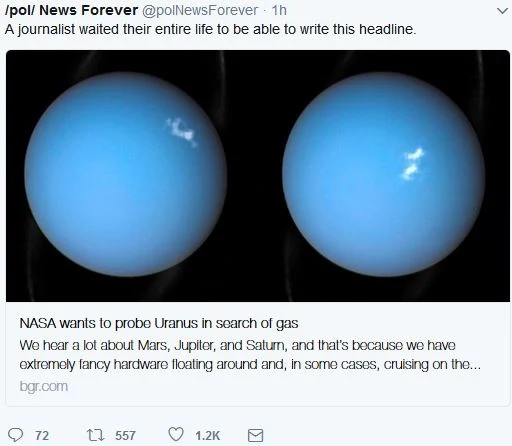
Task: Click the 72 replies count
Action: 42,435
